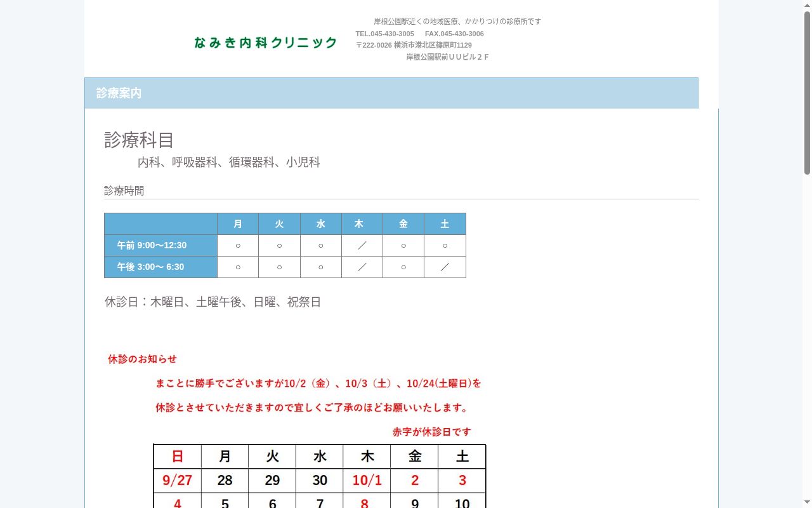Click the header tagline about 岸根公園駅近くの地域医療
Image resolution: width=812 pixels, height=508 pixels.
(457, 22)
